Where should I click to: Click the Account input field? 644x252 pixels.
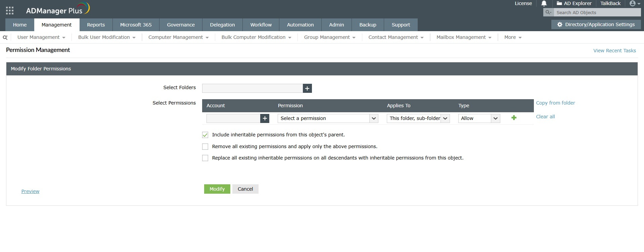pyautogui.click(x=233, y=118)
